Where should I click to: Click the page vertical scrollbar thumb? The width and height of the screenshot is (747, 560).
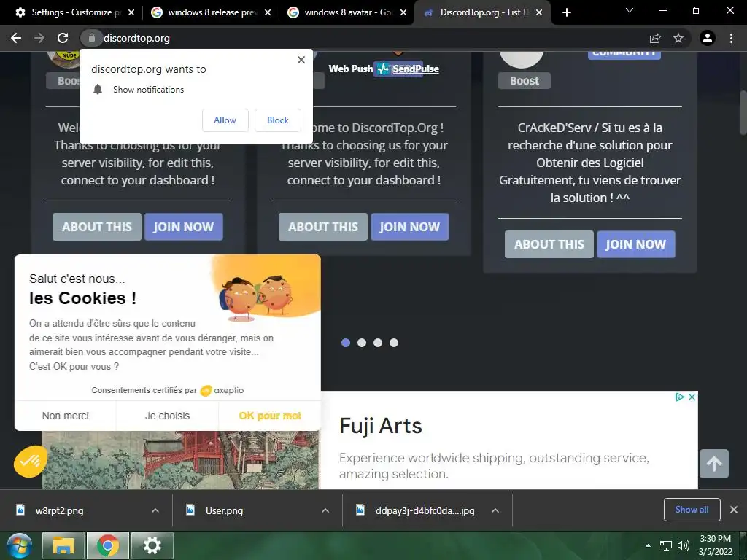(x=743, y=112)
